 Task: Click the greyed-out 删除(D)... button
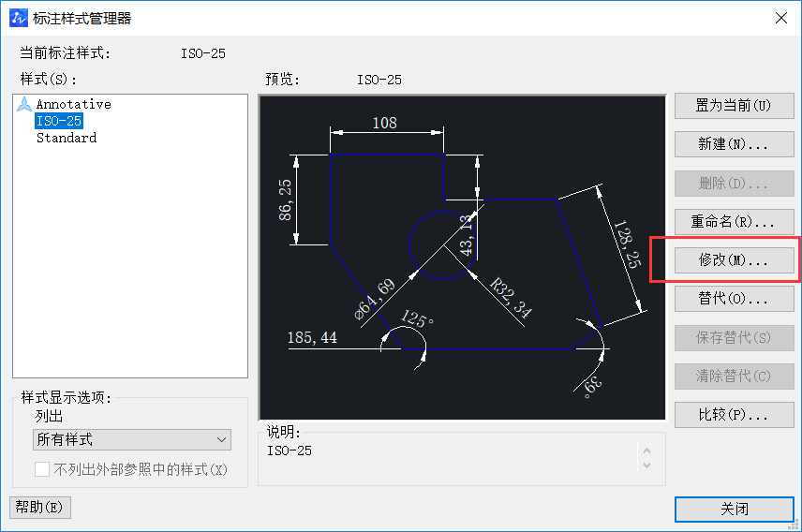734,183
